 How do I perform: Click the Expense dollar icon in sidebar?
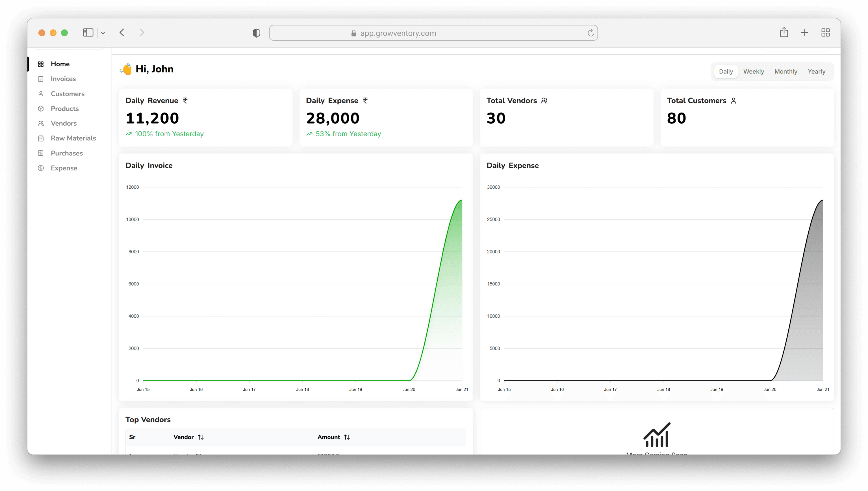tap(41, 168)
